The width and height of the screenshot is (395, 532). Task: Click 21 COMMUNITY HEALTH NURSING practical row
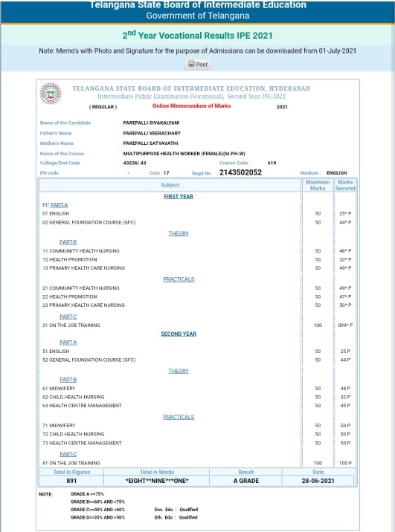coord(197,288)
